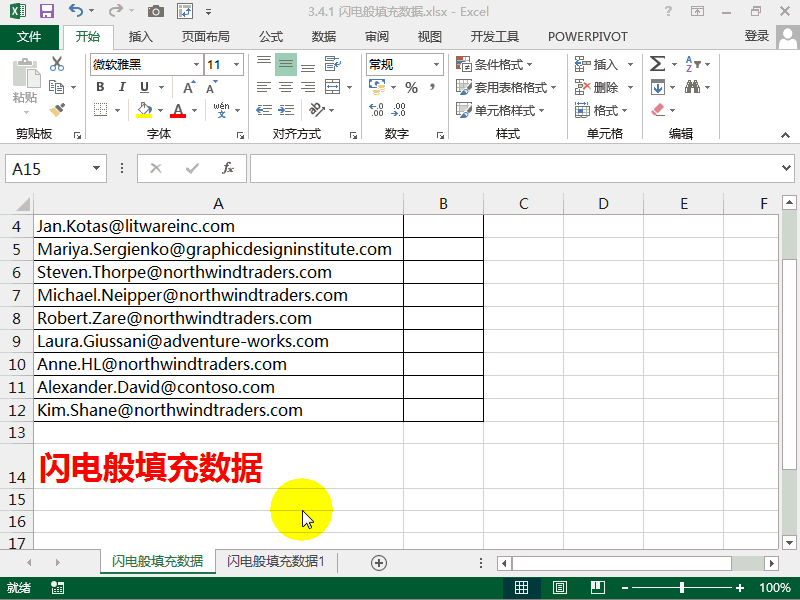
Task: Click the fx Insert Function button
Action: point(228,168)
